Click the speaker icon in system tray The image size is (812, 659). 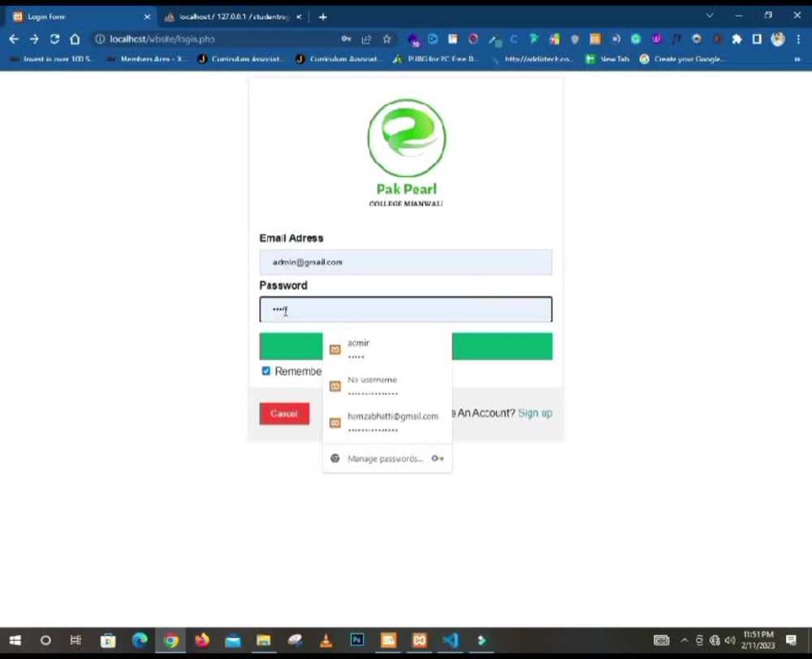click(x=728, y=640)
